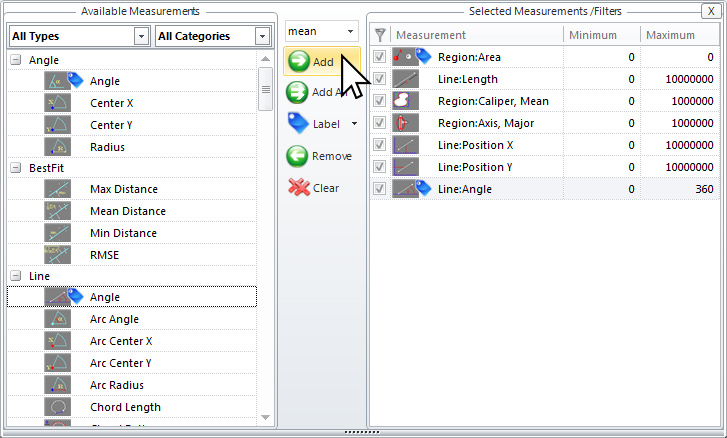Click the filter funnel icon in header
This screenshot has width=727, height=438.
tap(380, 35)
